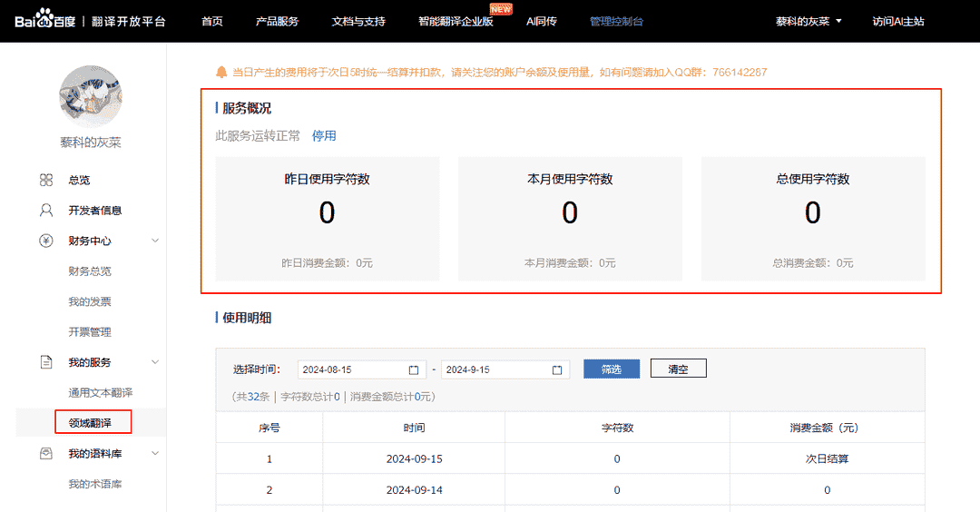This screenshot has width=980, height=512.
Task: Click the 本月使用字符数 card
Action: pyautogui.click(x=570, y=218)
